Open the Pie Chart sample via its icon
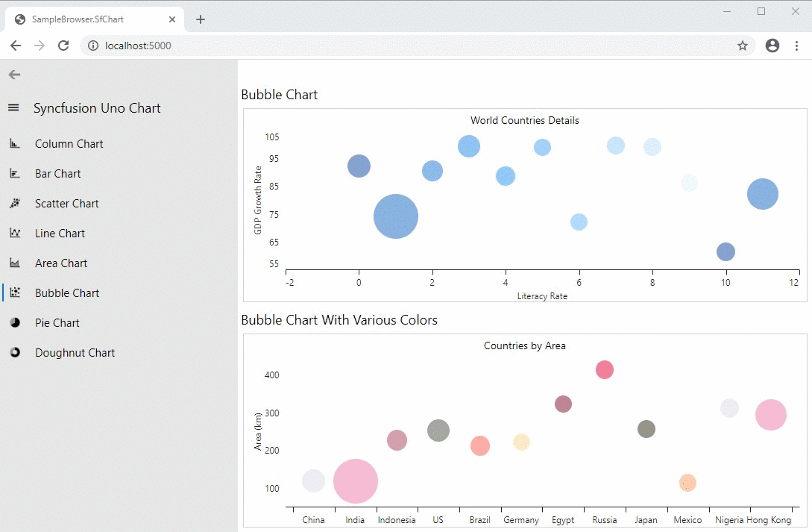Screen dimensions: 812x532 pos(16,322)
